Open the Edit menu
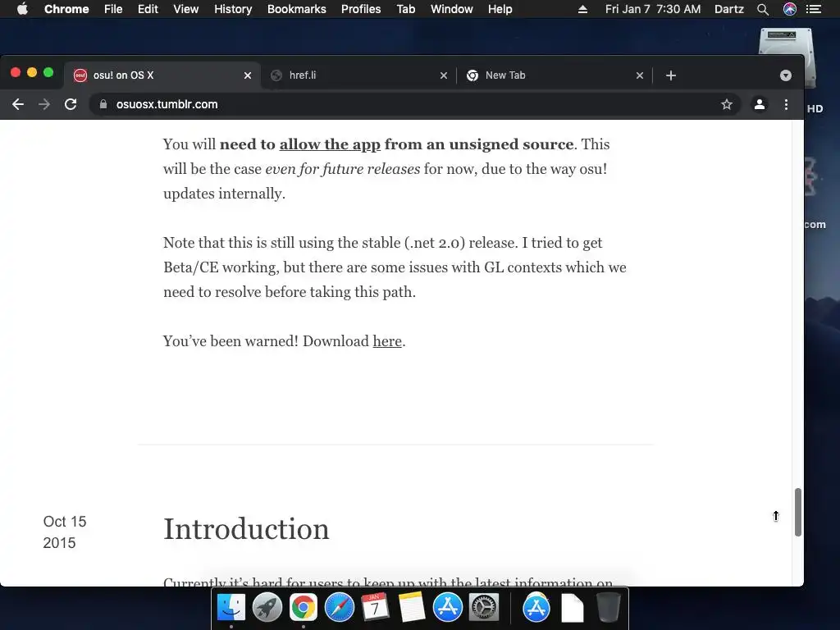840x630 pixels. [148, 9]
